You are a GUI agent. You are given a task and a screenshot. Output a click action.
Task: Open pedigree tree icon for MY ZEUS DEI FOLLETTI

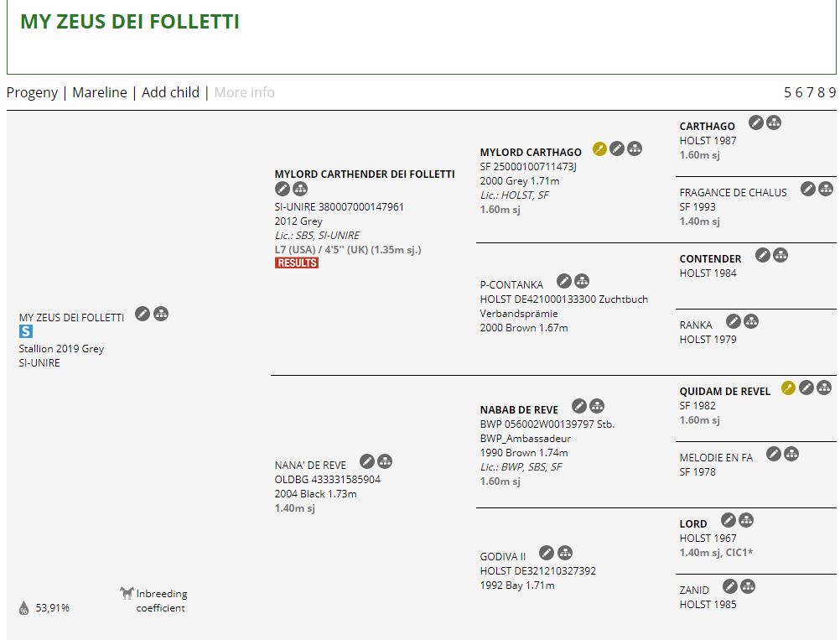[x=161, y=314]
